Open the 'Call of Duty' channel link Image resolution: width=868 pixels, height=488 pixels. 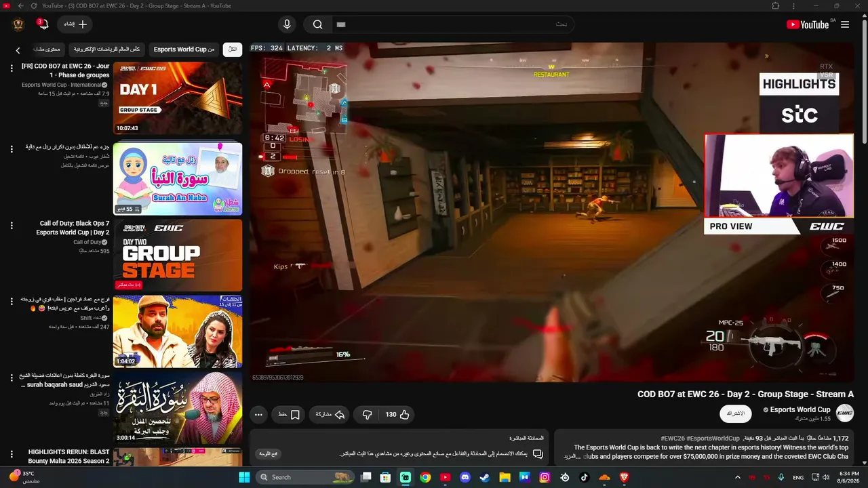[87, 242]
